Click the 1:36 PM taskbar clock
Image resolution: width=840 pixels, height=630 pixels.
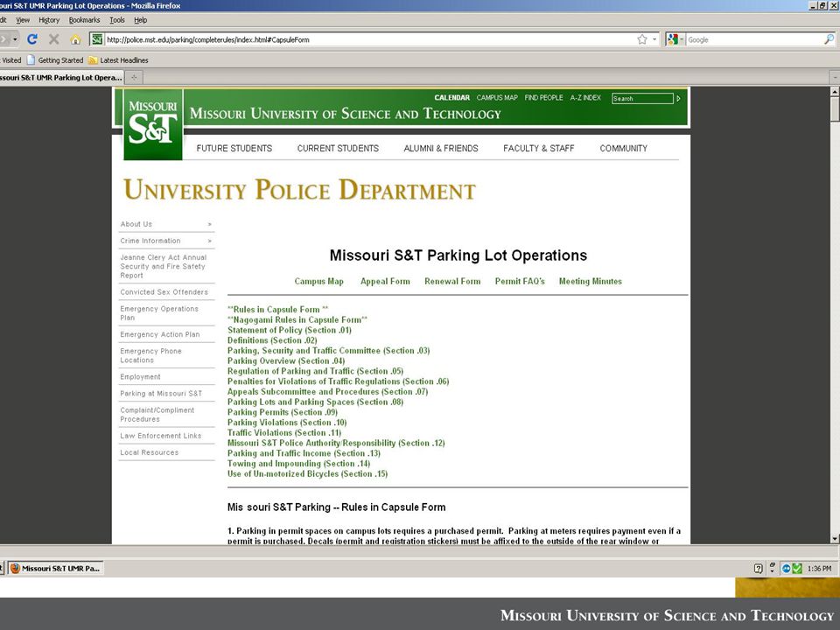pyautogui.click(x=819, y=569)
